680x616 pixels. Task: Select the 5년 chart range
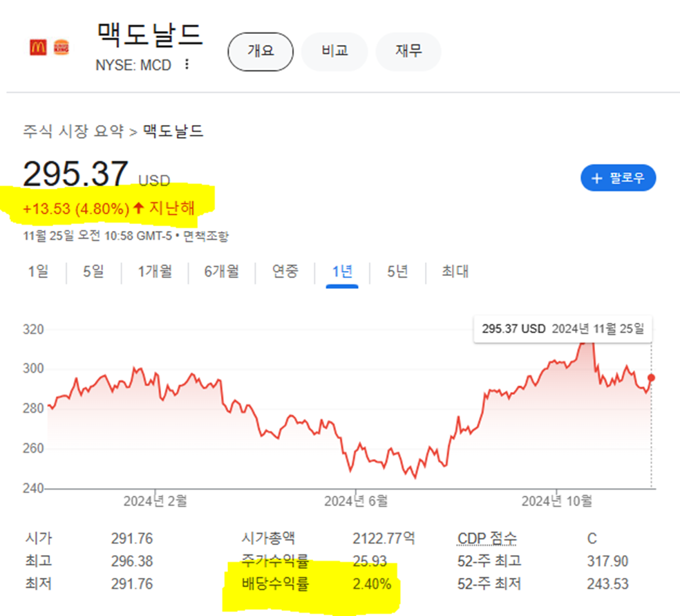(x=397, y=272)
